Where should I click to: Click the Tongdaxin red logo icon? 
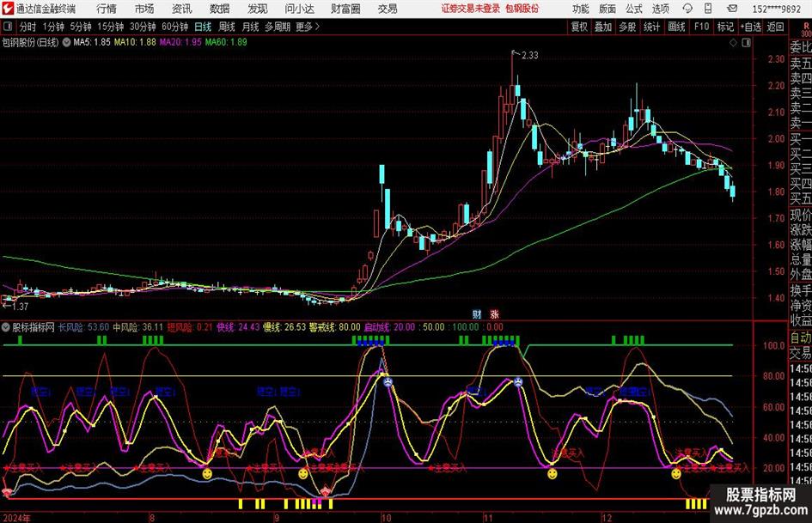pyautogui.click(x=7, y=9)
